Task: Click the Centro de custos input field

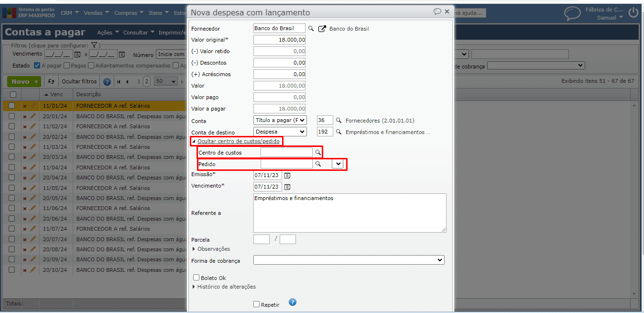Action: click(x=286, y=152)
